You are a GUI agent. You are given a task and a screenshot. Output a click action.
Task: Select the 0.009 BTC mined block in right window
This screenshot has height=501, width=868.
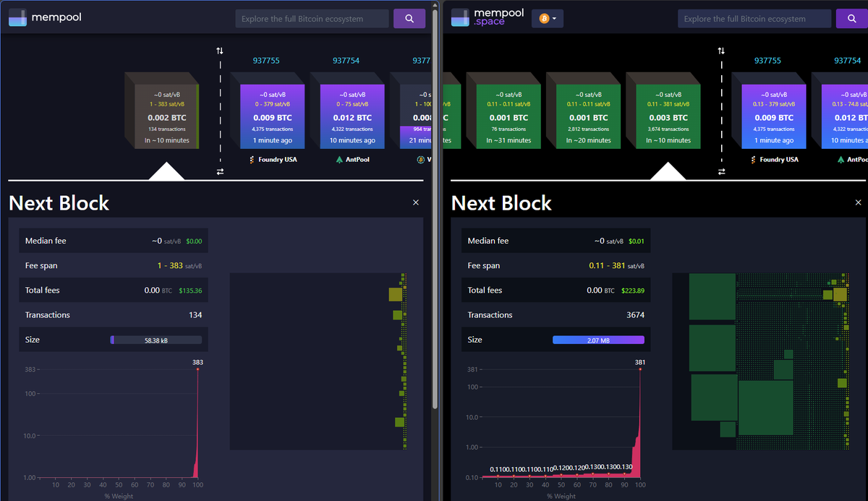coord(773,116)
